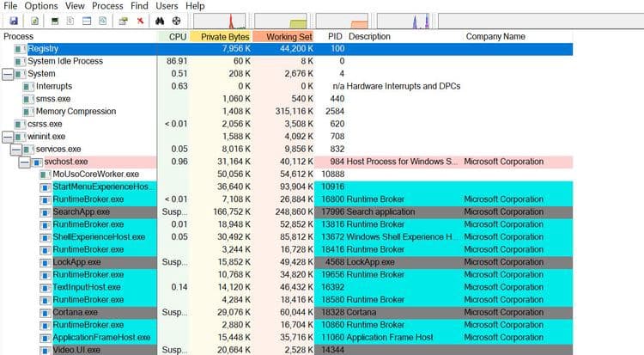Select the wininit.exe process
644x355 pixels.
click(x=46, y=137)
